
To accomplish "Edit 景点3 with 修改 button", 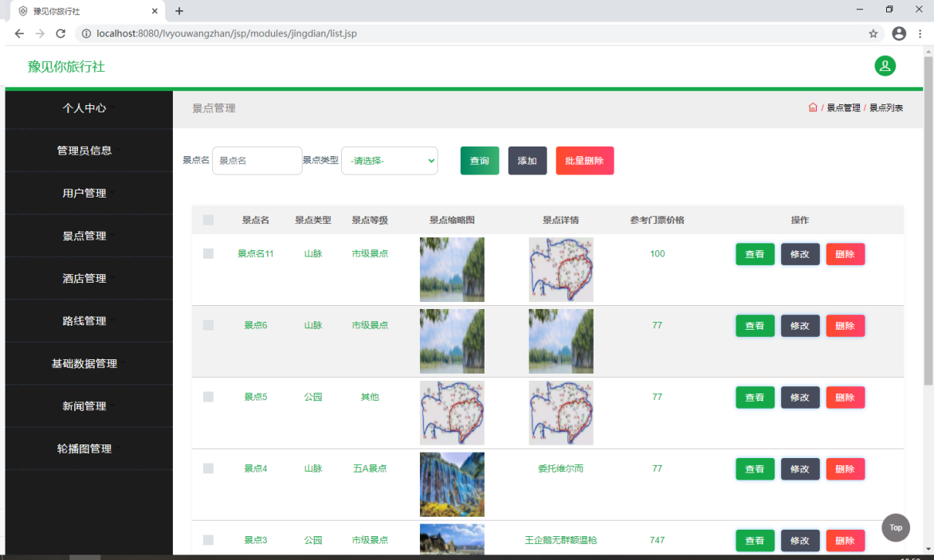I will tap(800, 540).
